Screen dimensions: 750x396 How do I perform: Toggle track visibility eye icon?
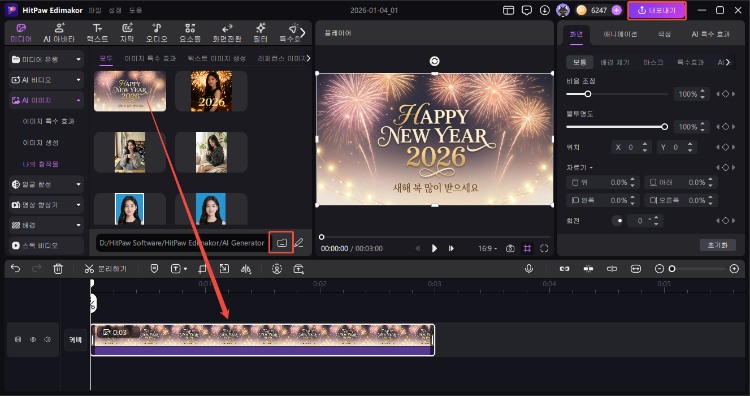point(33,339)
